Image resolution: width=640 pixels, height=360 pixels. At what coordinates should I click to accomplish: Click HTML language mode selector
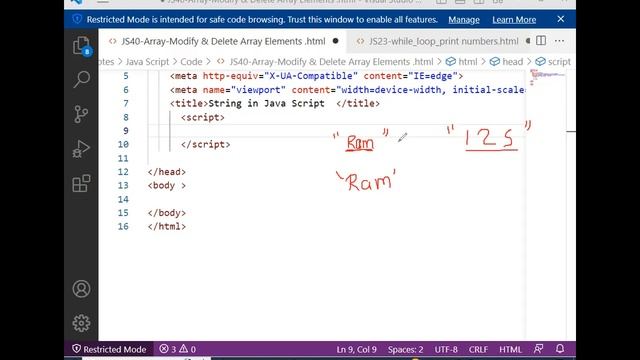[x=510, y=349]
